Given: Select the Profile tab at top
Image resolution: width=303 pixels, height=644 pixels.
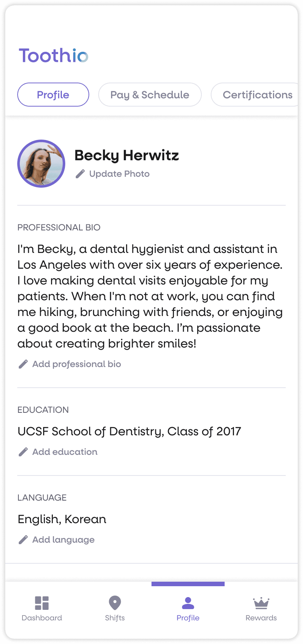Looking at the screenshot, I should click(x=53, y=95).
